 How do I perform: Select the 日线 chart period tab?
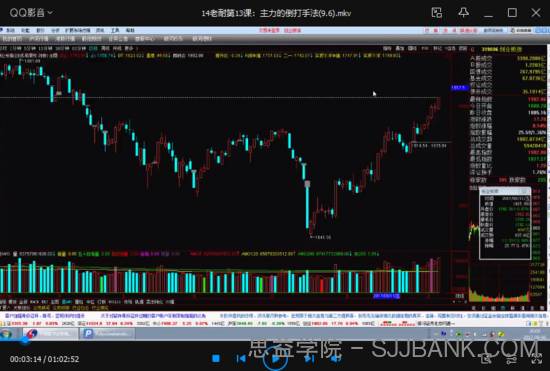pyautogui.click(x=93, y=48)
